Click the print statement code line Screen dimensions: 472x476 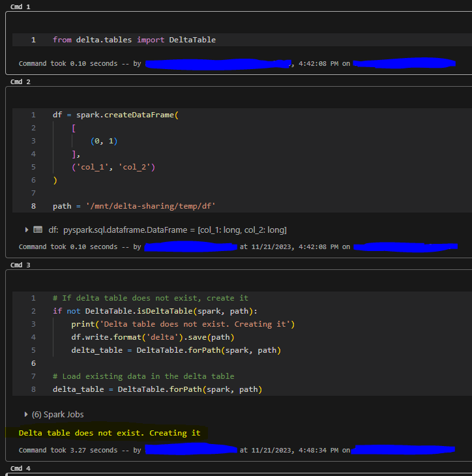pos(183,324)
